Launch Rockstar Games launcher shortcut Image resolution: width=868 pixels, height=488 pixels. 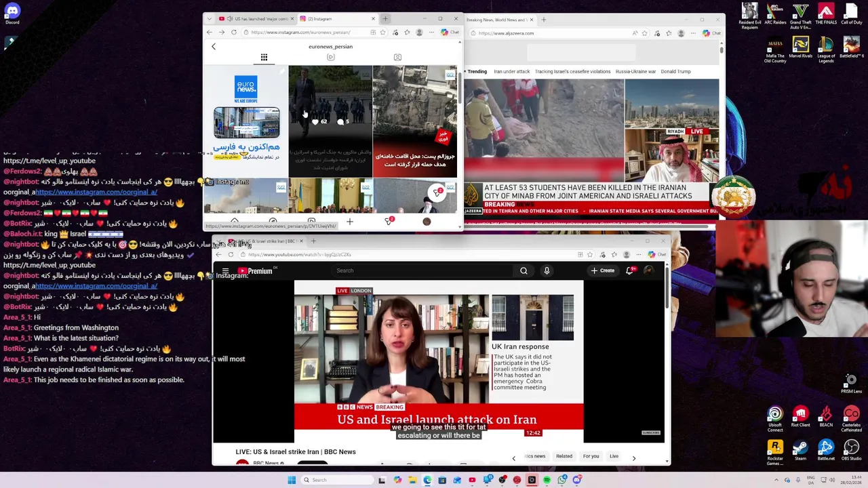point(775,453)
